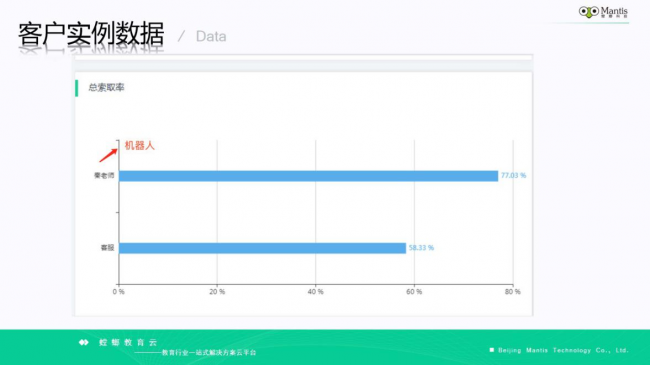This screenshot has width=650, height=365.
Task: Click the 77.03 % value label
Action: pyautogui.click(x=513, y=175)
